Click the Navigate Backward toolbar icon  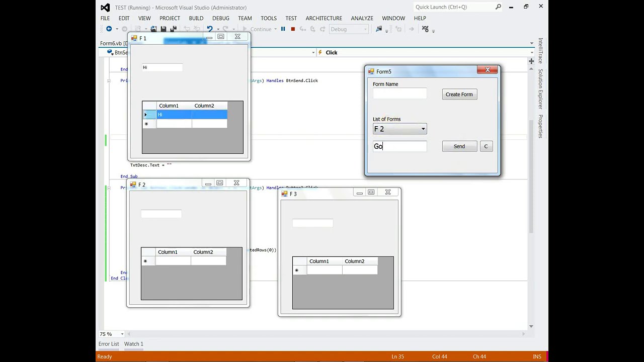pyautogui.click(x=109, y=29)
